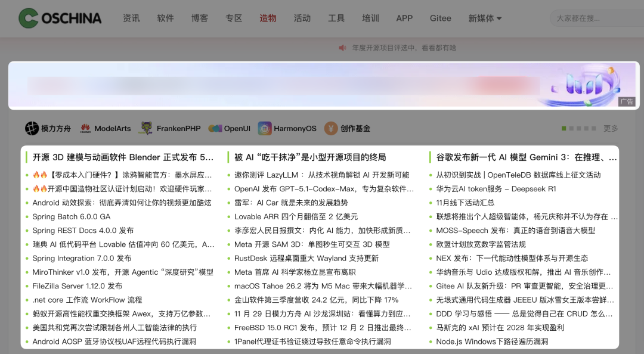Select the 创作基金 yen icon
This screenshot has height=354, width=644.
332,128
